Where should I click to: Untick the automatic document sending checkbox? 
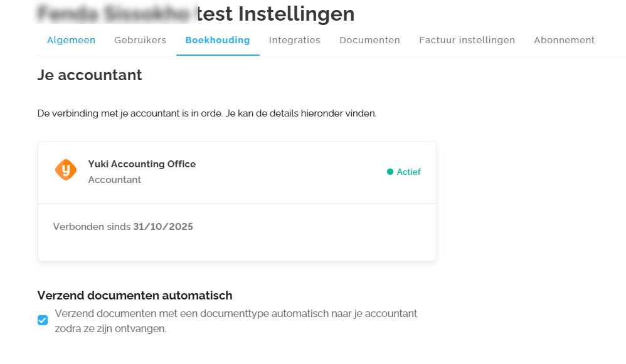click(43, 320)
